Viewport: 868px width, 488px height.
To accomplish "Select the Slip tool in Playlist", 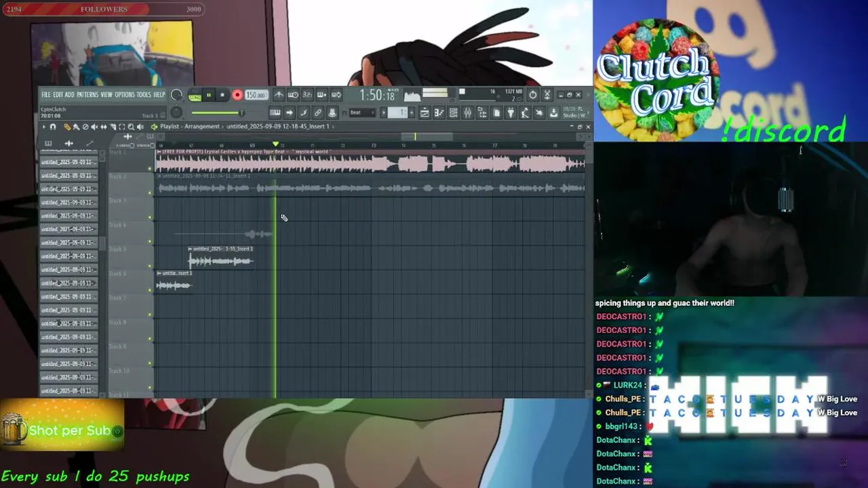I will tap(104, 127).
